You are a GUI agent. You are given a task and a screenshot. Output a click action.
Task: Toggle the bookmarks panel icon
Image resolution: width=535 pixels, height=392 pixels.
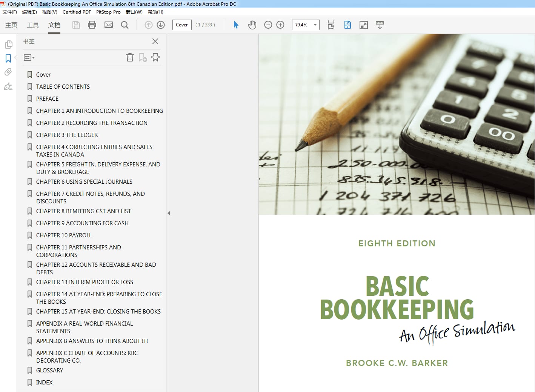tap(8, 58)
